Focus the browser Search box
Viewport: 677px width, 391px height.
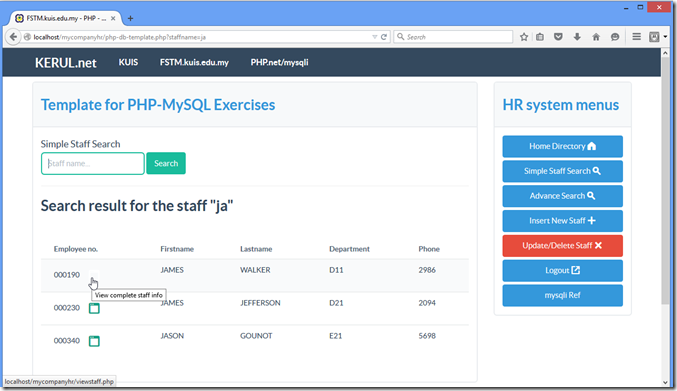453,37
